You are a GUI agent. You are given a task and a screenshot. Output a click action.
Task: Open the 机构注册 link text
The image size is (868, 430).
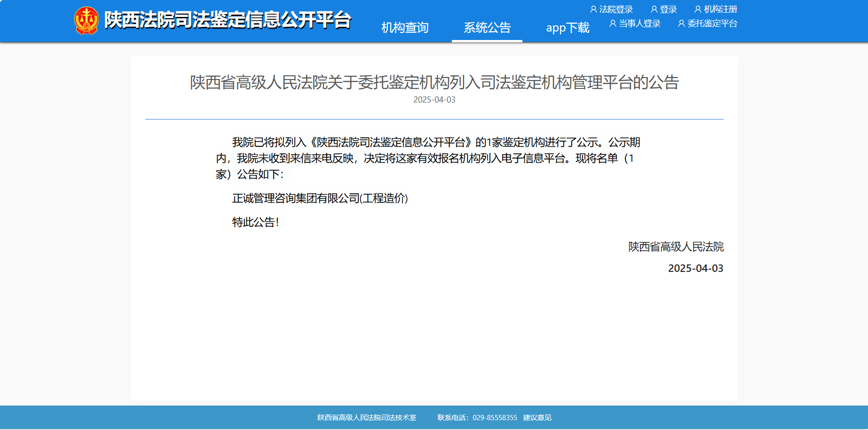[x=720, y=9]
